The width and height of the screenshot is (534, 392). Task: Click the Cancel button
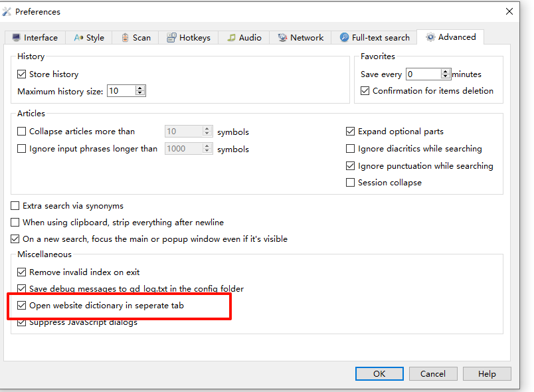pos(433,374)
